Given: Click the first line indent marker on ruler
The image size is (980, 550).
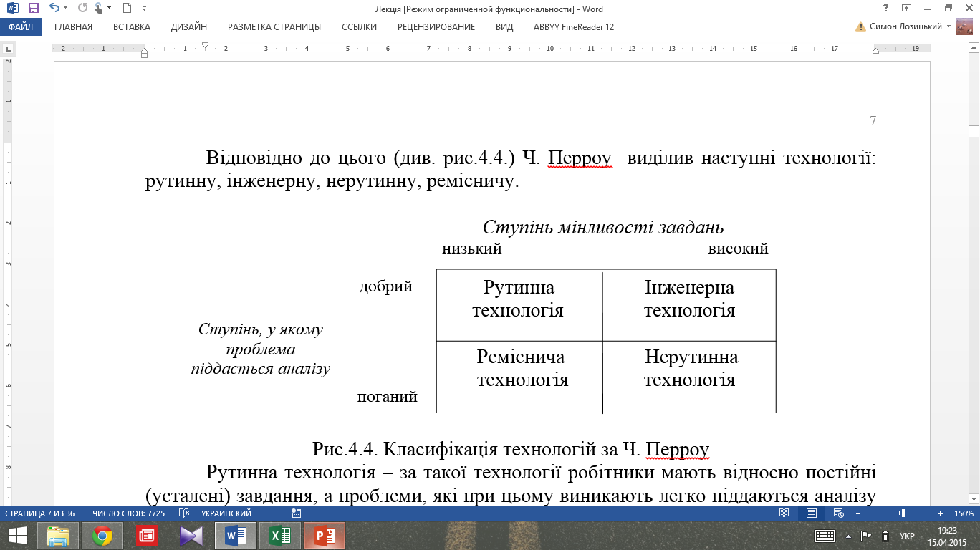Looking at the screenshot, I should coord(206,46).
